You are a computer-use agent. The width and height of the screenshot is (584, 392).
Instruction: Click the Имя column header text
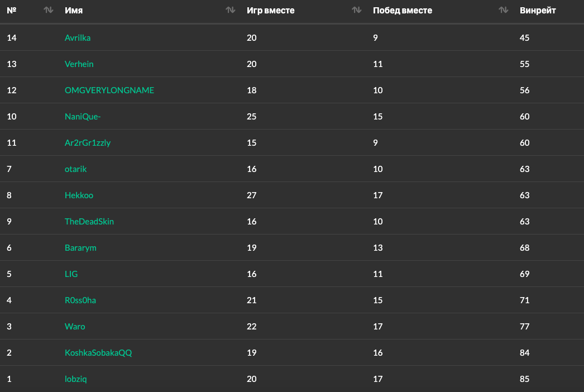click(x=74, y=10)
